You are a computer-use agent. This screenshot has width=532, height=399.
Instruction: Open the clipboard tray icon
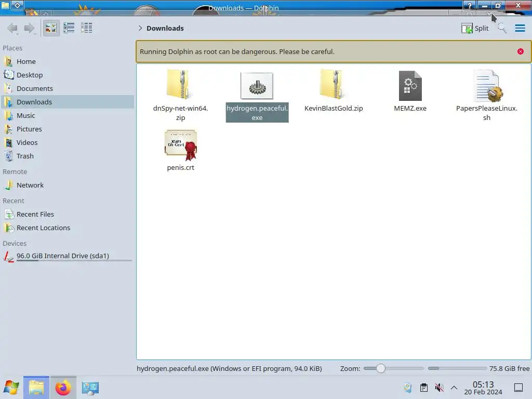[x=424, y=388]
